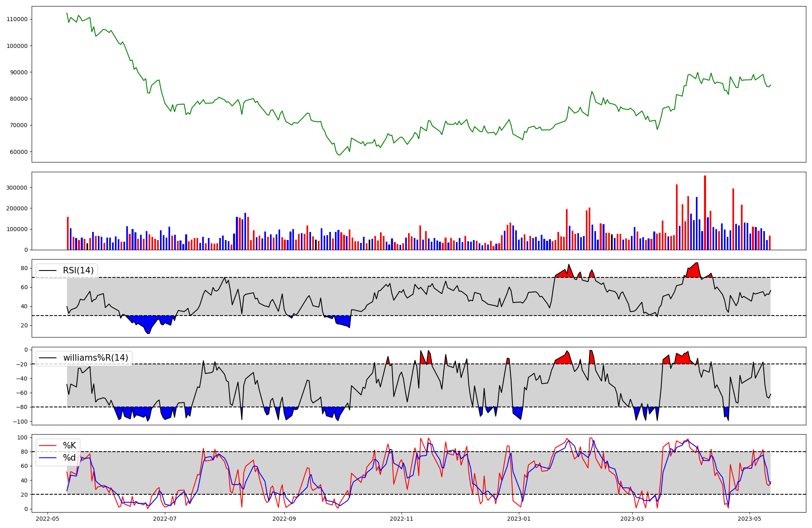Click the lowest point of the green price line
The height and width of the screenshot is (528, 812).
339,155
